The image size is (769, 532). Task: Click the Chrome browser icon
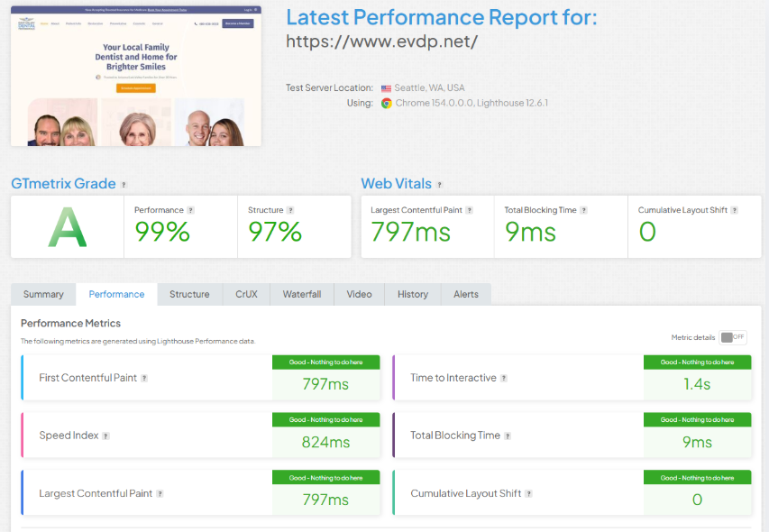[x=387, y=104]
